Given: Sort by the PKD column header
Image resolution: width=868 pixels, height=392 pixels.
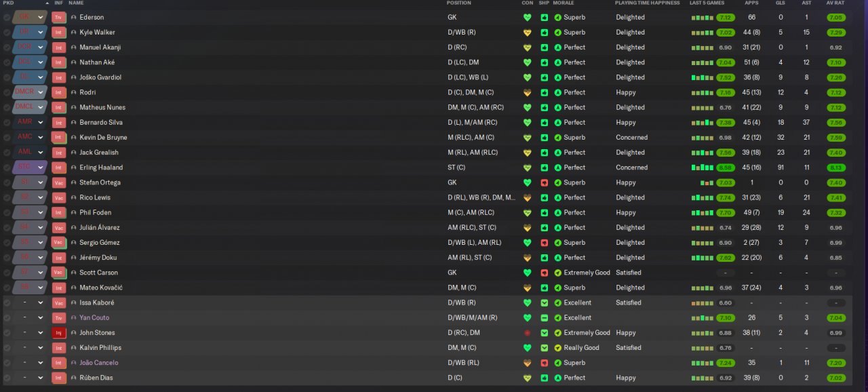Looking at the screenshot, I should click(7, 3).
